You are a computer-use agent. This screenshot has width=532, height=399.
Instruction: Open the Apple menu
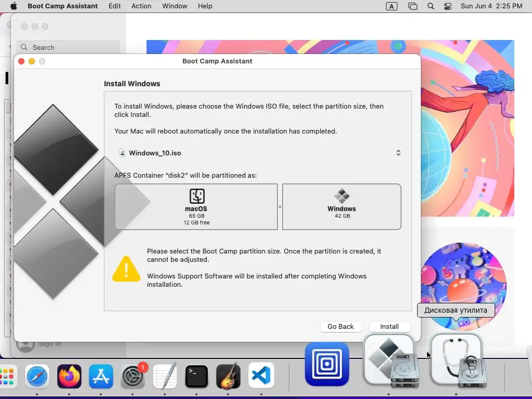tap(14, 6)
